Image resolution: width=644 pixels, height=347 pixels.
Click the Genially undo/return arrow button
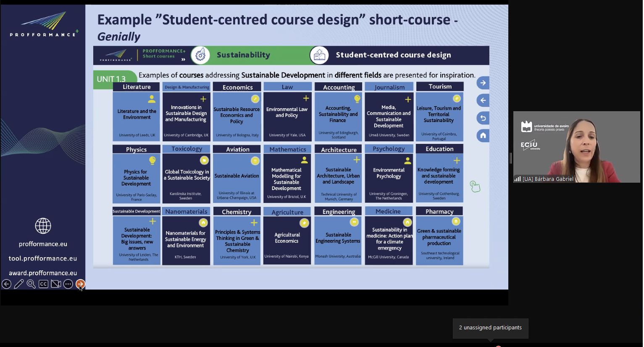tap(483, 118)
